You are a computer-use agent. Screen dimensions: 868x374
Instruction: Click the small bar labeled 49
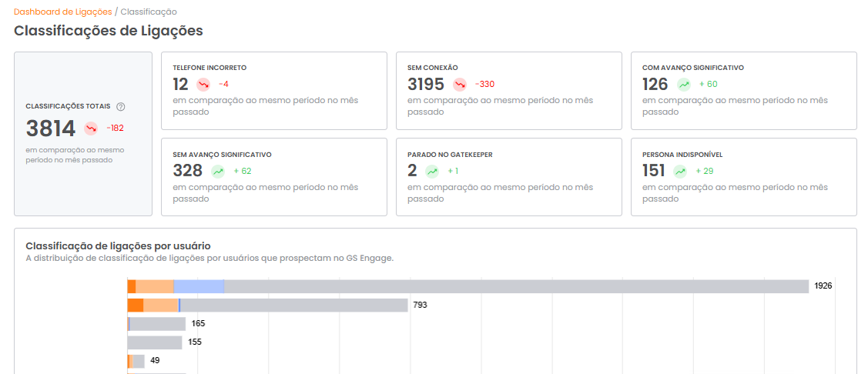[136, 361]
